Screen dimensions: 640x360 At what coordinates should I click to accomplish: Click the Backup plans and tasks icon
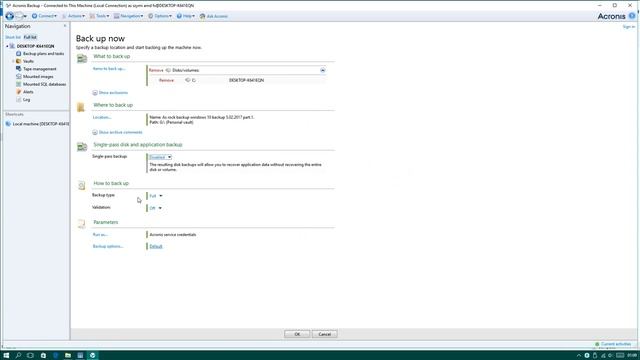click(18, 53)
